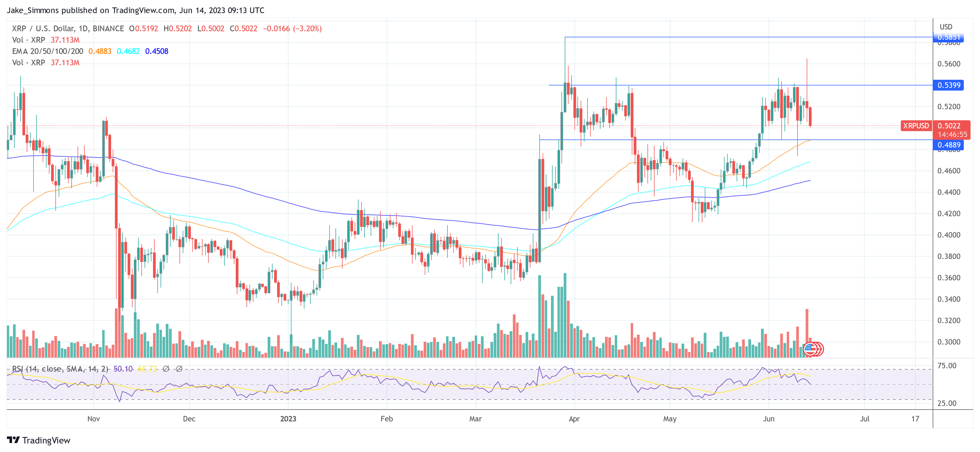This screenshot has width=980, height=452.
Task: Click the Nov label on time axis
Action: [94, 419]
